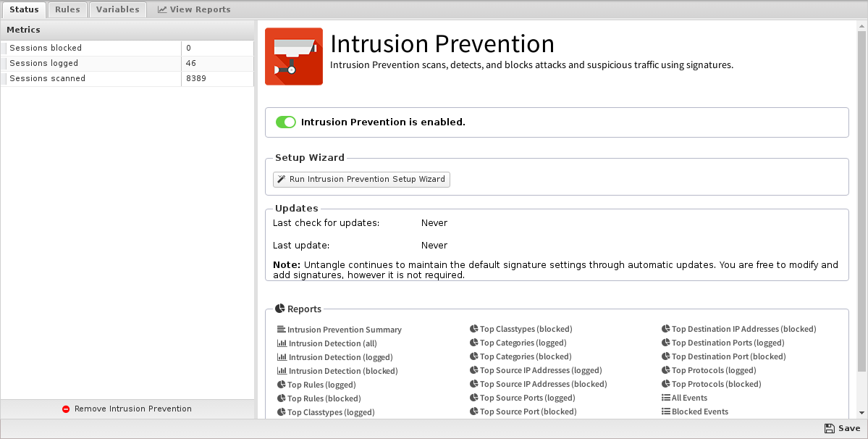This screenshot has height=439, width=868.
Task: Open Top Categories (blocked) report
Action: (x=525, y=356)
